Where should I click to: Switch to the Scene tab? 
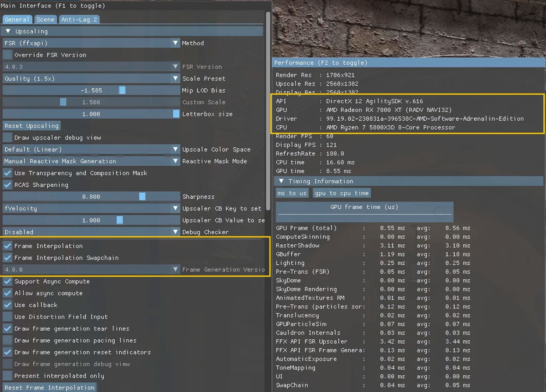(45, 20)
